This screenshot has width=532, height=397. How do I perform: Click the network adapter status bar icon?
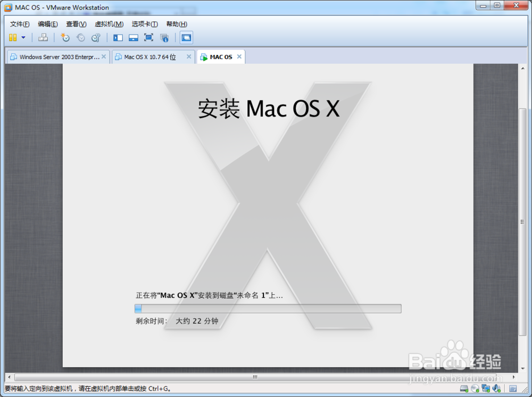pyautogui.click(x=486, y=388)
